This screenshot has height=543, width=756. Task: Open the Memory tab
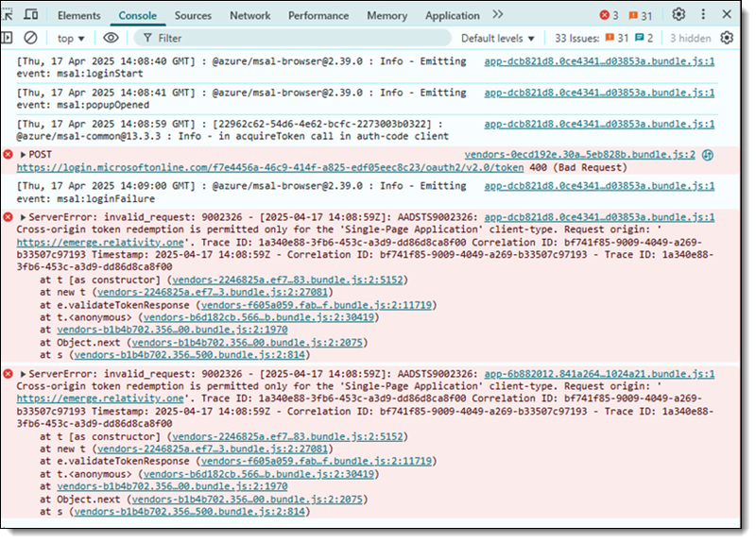[387, 15]
